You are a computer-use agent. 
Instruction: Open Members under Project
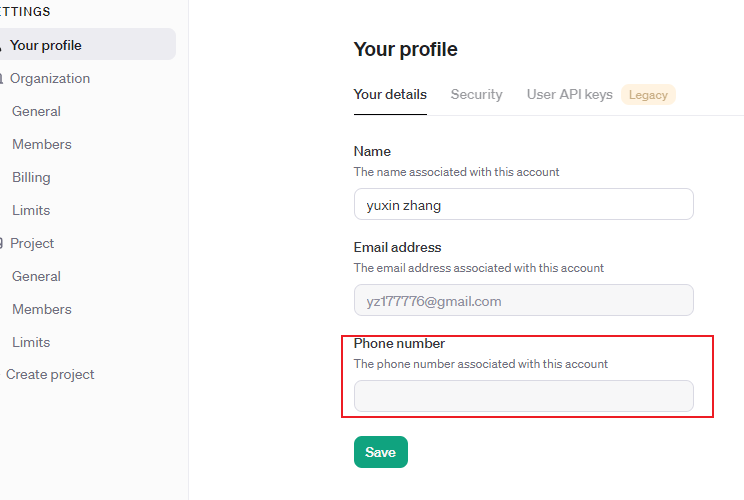click(x=42, y=309)
